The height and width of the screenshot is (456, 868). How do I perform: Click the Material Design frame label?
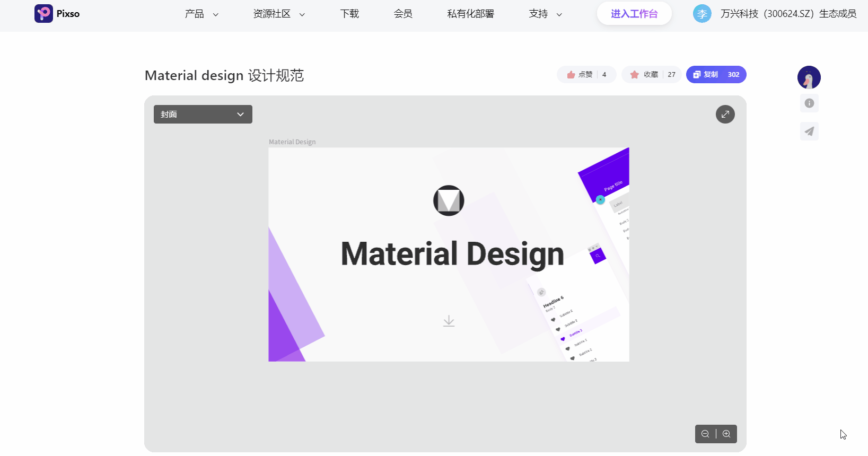pos(292,142)
